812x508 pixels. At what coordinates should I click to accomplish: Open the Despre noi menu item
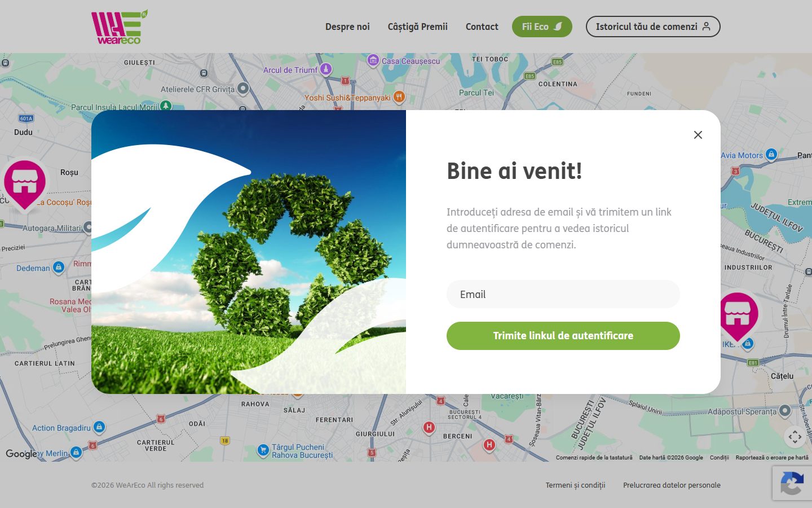[347, 27]
